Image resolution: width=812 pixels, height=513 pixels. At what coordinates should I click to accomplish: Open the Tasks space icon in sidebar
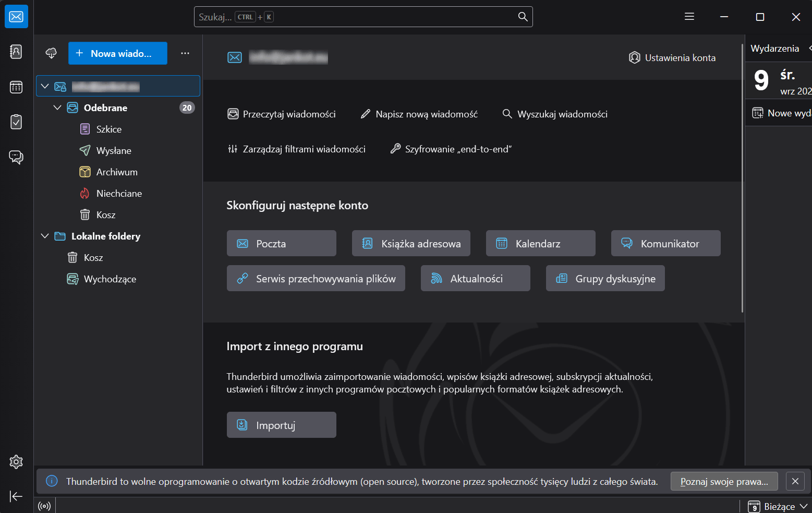(16, 122)
